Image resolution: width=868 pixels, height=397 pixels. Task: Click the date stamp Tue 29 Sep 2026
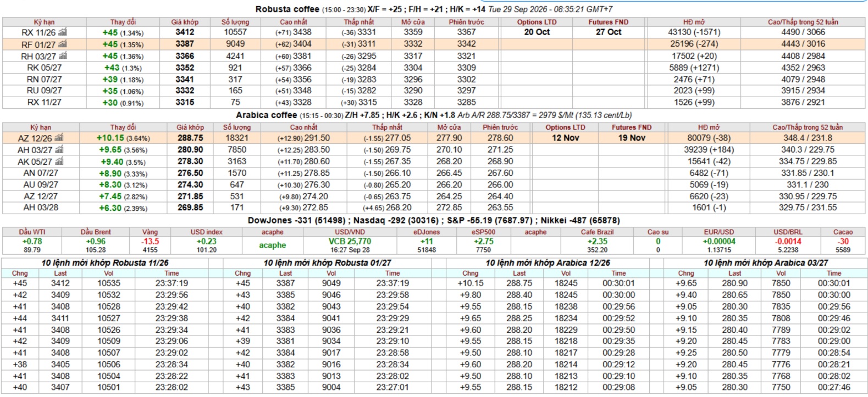518,9
